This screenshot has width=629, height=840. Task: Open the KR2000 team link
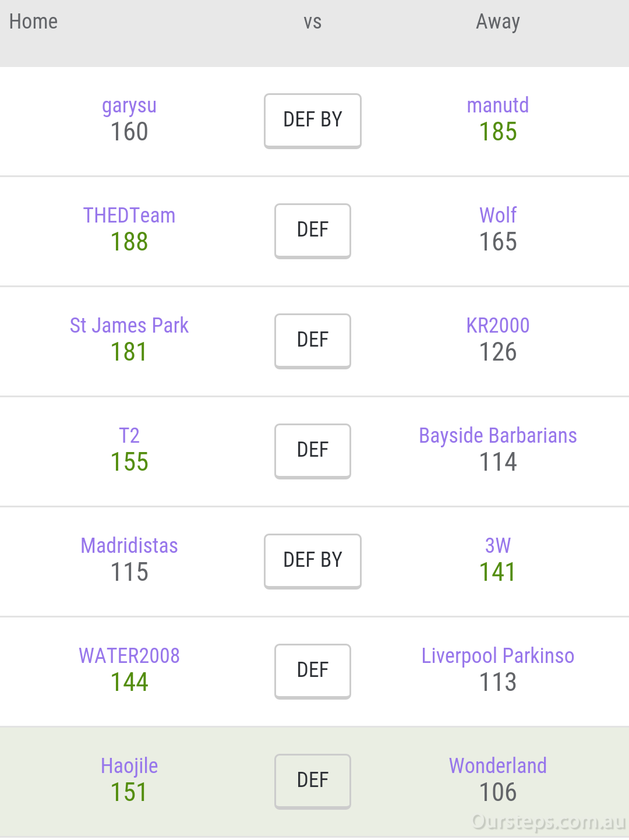498,326
